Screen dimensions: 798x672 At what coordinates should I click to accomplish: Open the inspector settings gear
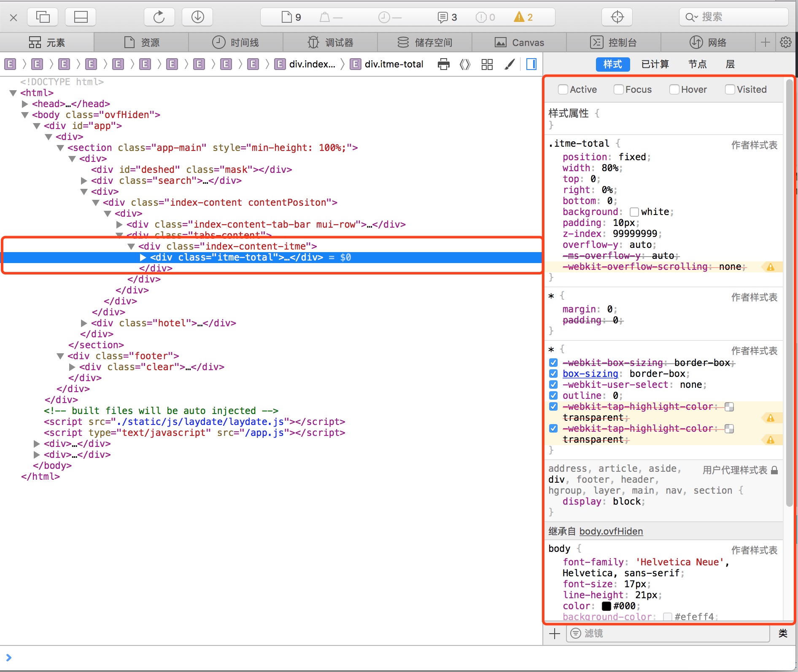[785, 43]
